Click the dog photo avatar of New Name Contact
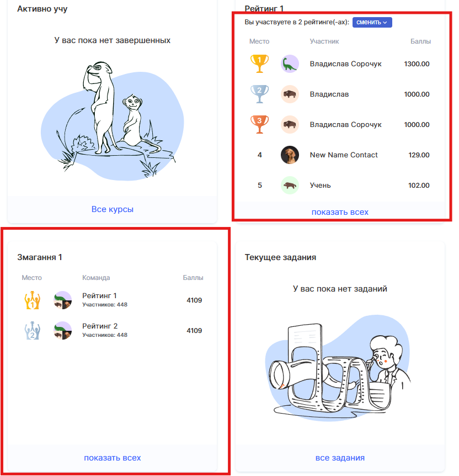 [x=290, y=155]
